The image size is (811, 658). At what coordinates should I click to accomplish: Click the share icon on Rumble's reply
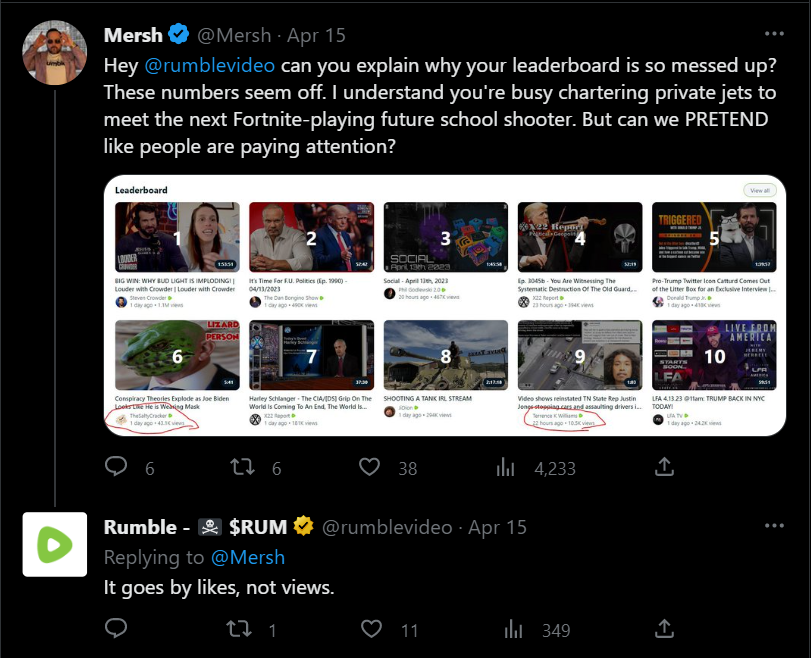coord(664,630)
